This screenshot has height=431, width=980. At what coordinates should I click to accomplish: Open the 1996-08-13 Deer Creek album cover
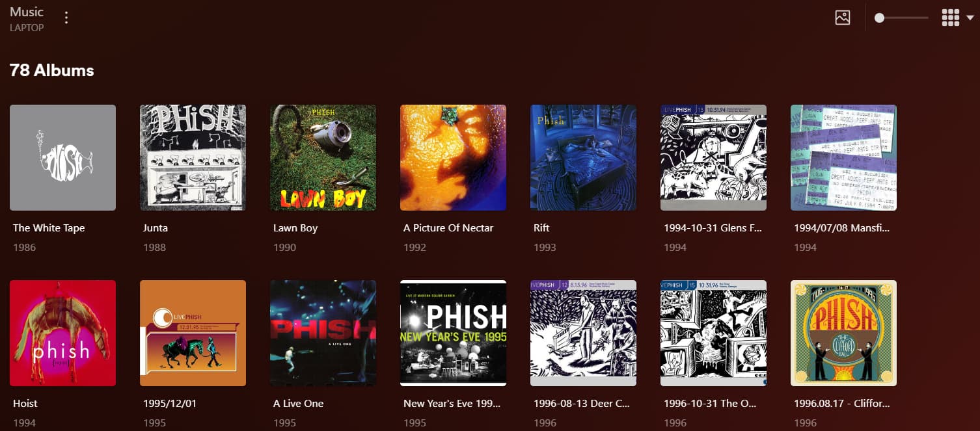[x=583, y=333]
